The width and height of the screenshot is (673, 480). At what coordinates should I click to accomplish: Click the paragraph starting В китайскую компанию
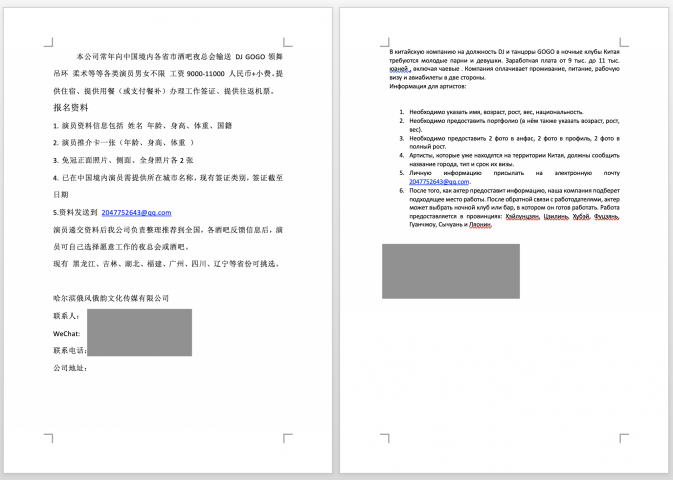(x=504, y=64)
